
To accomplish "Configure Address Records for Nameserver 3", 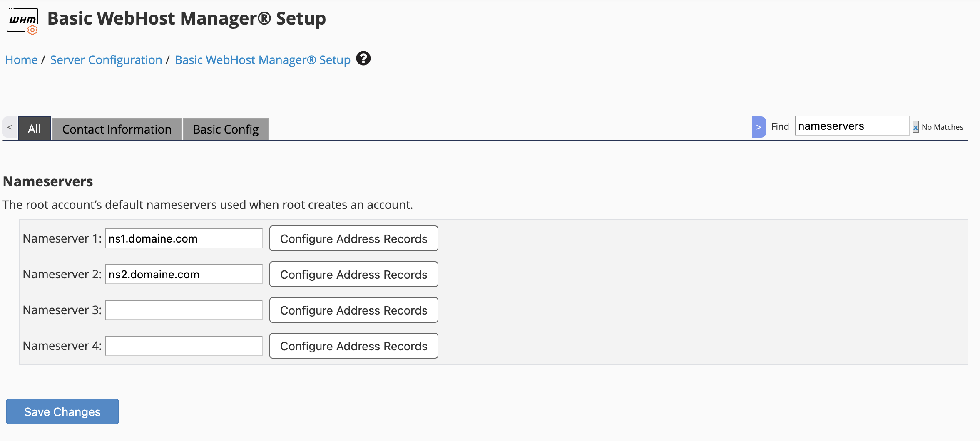I will pos(354,310).
